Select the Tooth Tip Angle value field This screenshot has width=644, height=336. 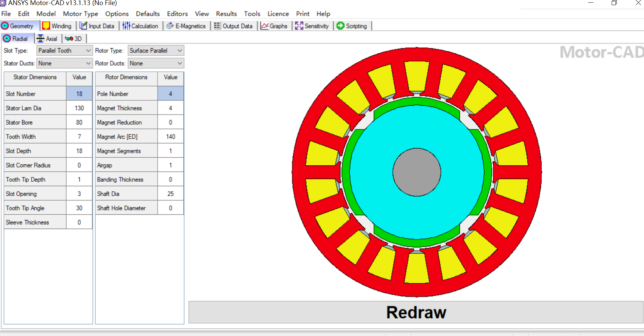coord(79,208)
